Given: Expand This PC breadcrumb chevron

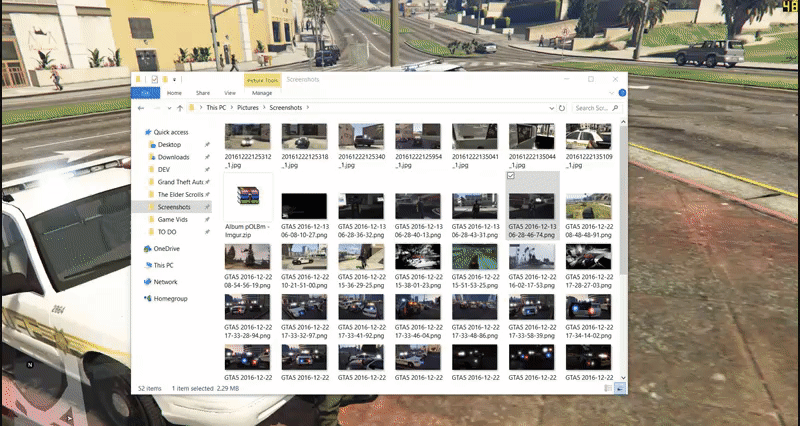Looking at the screenshot, I should 232,108.
